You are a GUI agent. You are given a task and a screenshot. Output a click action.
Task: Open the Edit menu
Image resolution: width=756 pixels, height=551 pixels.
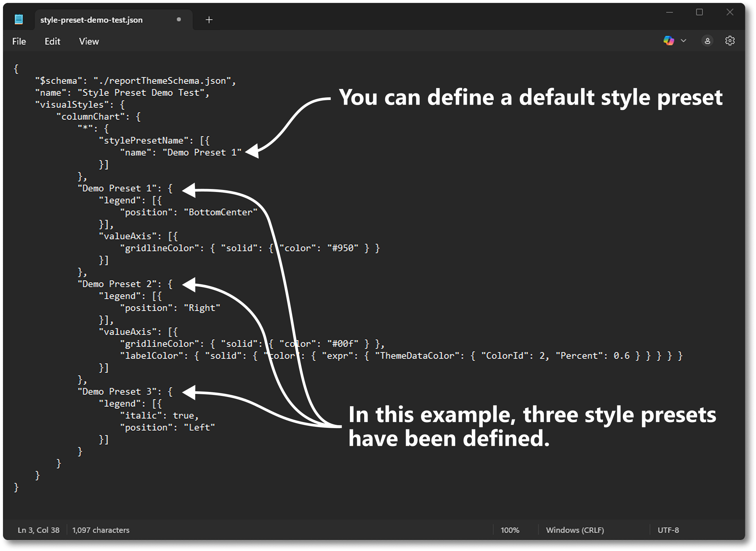pyautogui.click(x=52, y=41)
